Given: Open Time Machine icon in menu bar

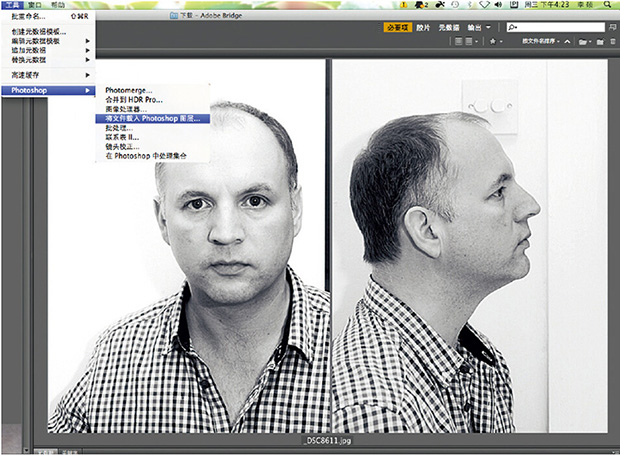Looking at the screenshot, I should pyautogui.click(x=455, y=5).
